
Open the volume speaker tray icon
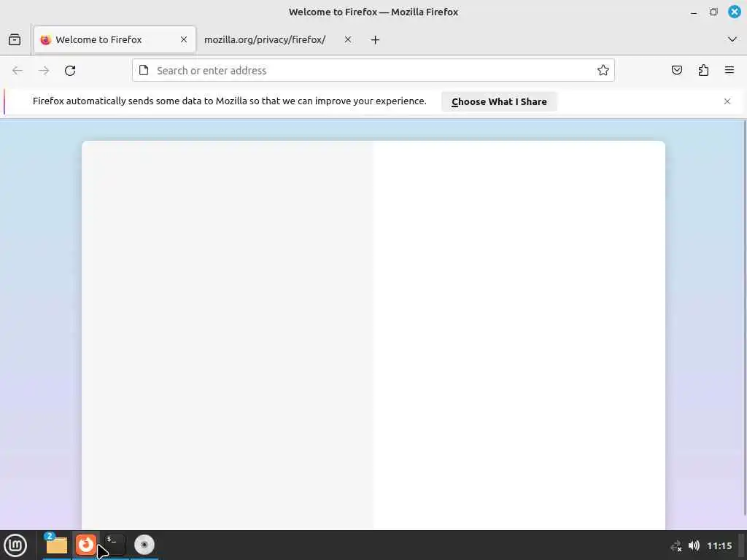pos(694,545)
